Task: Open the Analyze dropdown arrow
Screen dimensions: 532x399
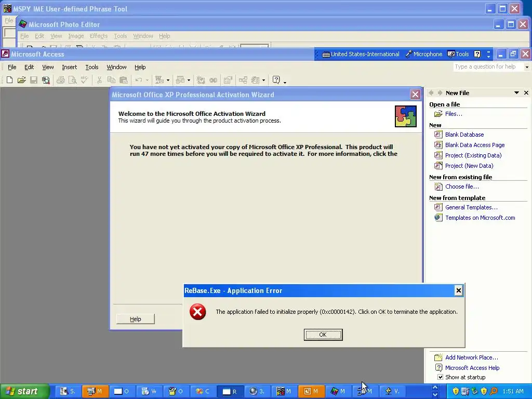Action: point(189,80)
